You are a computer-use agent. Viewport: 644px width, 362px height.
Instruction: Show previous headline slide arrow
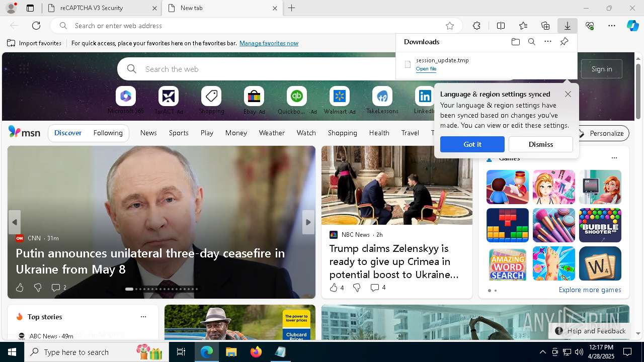[x=15, y=222]
